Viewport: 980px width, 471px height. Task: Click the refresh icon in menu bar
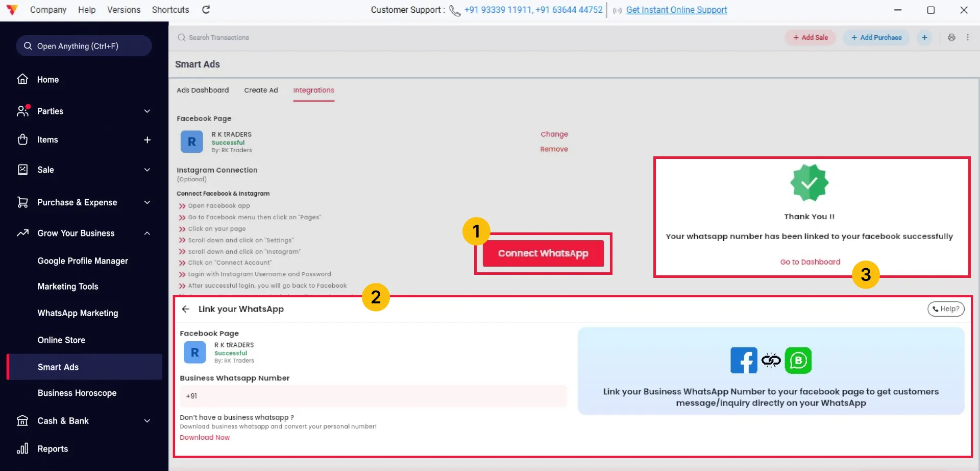206,10
